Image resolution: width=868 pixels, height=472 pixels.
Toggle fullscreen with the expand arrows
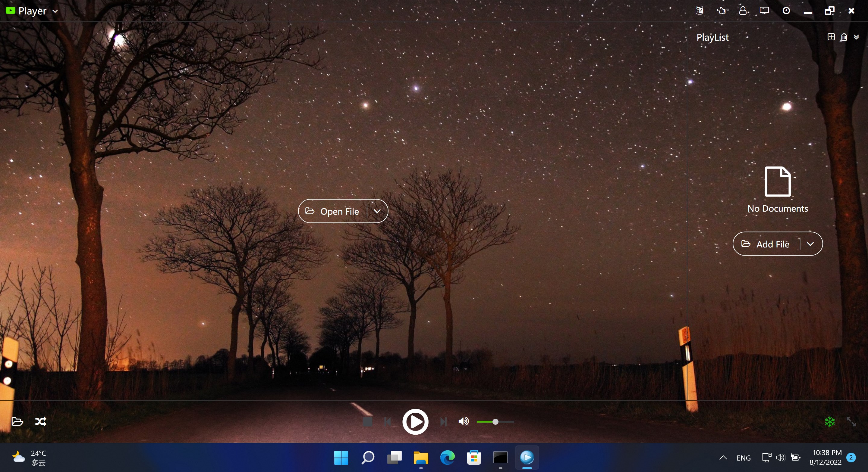pos(851,421)
